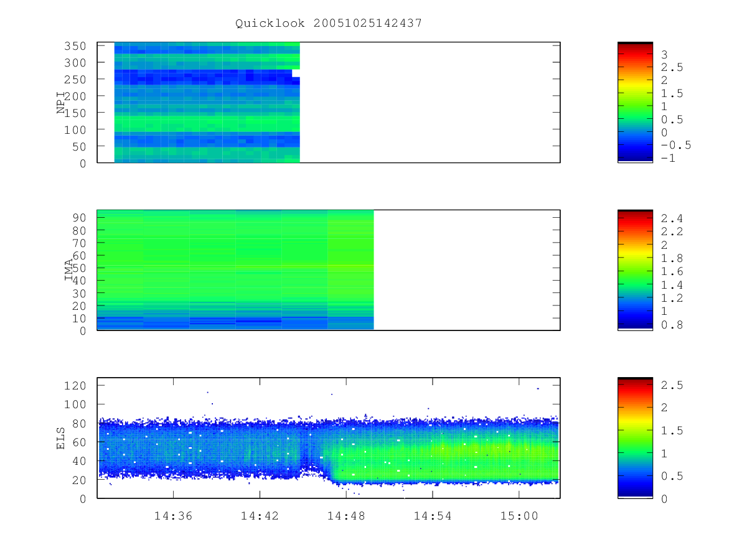Click the 1.2 label on IMA color scale

(x=672, y=298)
